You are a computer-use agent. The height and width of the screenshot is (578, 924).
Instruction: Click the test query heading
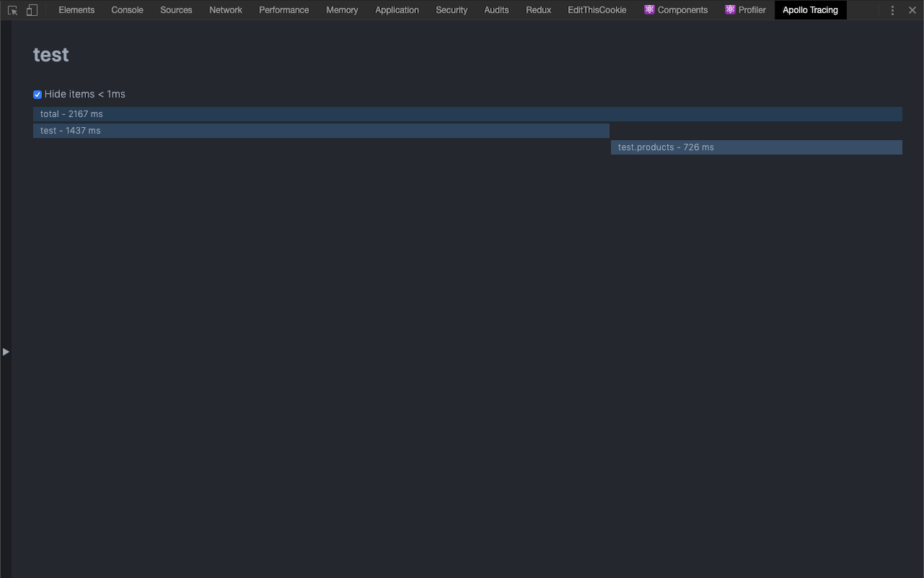pos(51,55)
